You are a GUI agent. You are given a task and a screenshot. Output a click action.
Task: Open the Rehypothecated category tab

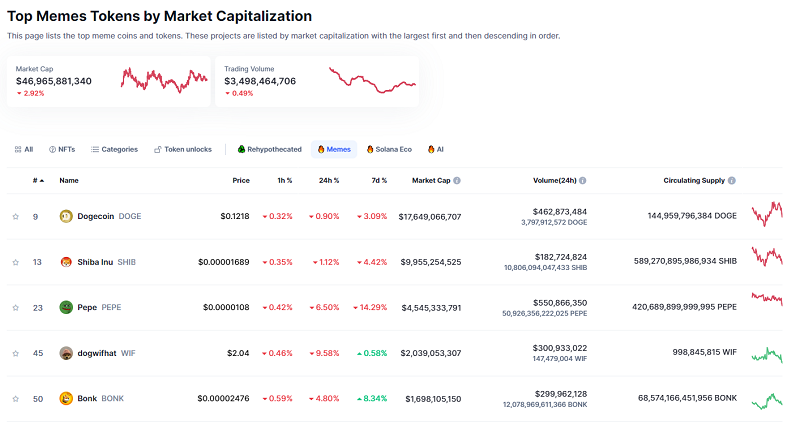(269, 149)
